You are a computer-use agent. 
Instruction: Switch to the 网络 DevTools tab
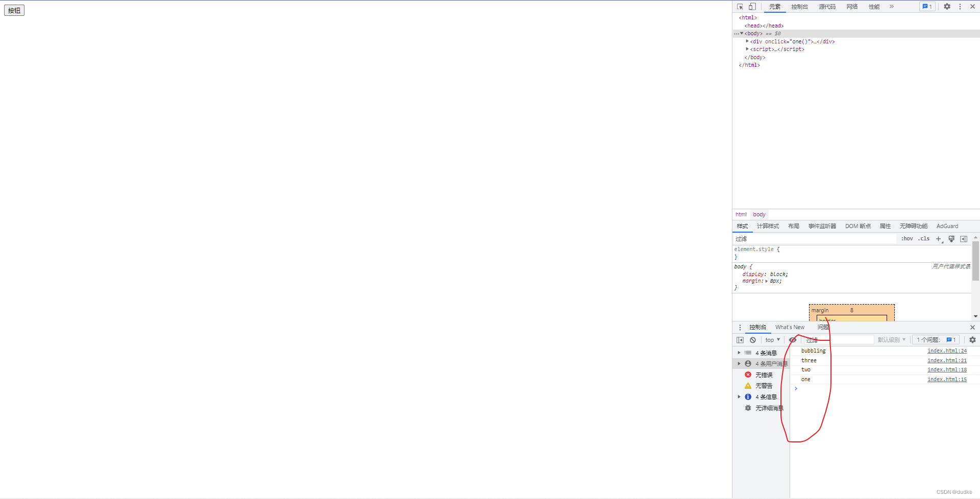(x=852, y=7)
